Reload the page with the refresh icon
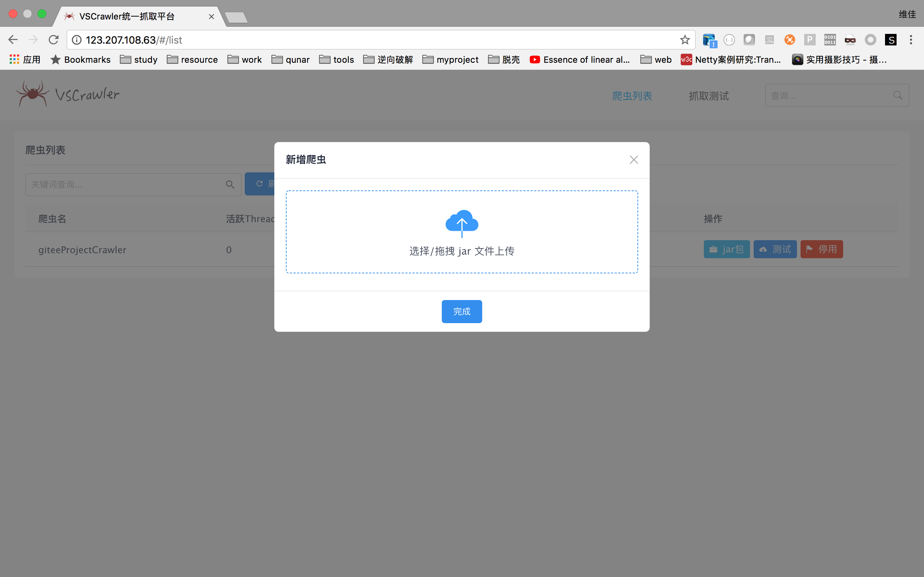 (53, 40)
